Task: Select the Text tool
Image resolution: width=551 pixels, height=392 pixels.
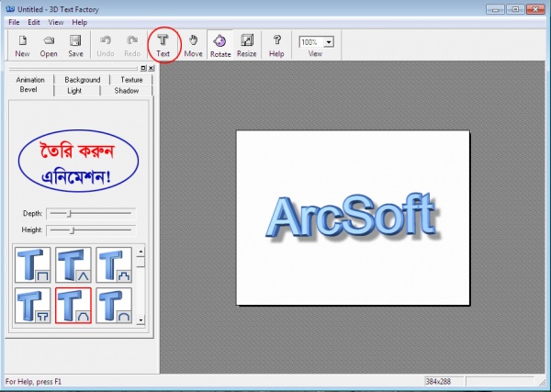Action: click(x=163, y=46)
